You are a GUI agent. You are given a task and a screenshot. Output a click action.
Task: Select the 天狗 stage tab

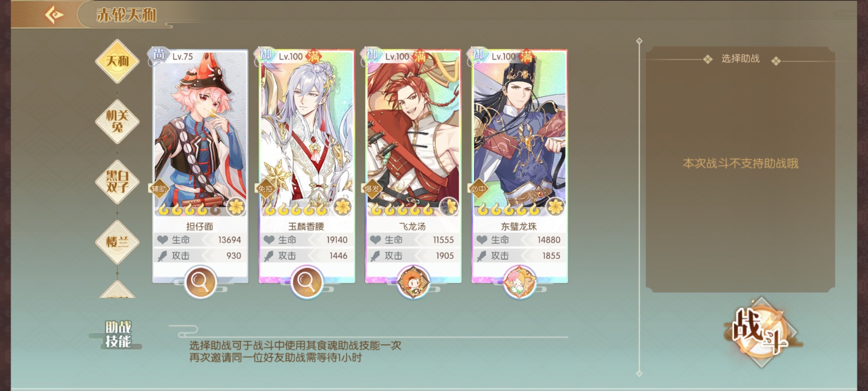click(117, 61)
